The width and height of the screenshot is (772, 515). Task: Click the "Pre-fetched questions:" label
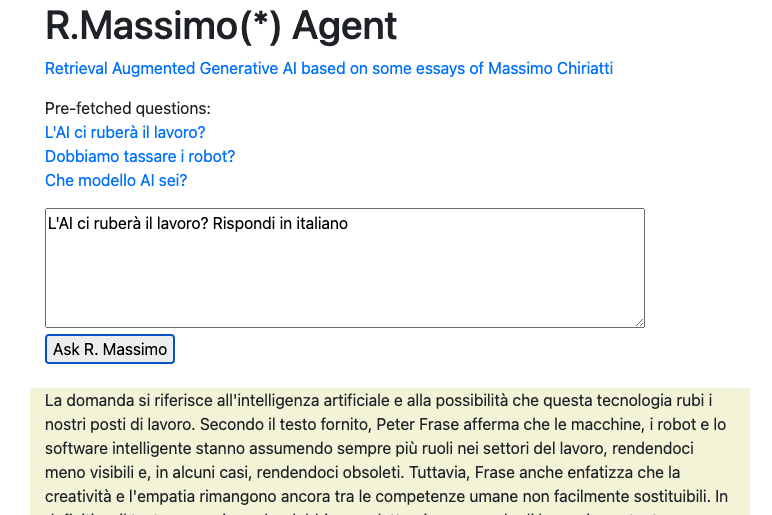pos(128,108)
